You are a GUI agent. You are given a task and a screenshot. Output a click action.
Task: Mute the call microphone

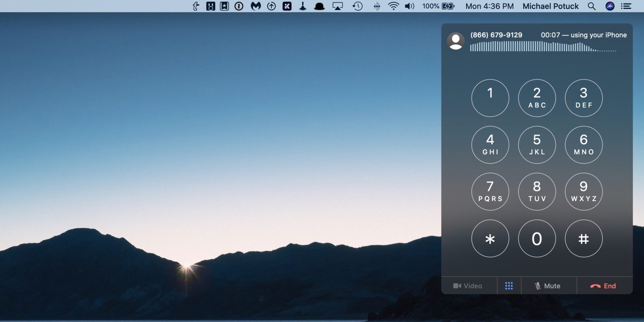coord(548,286)
